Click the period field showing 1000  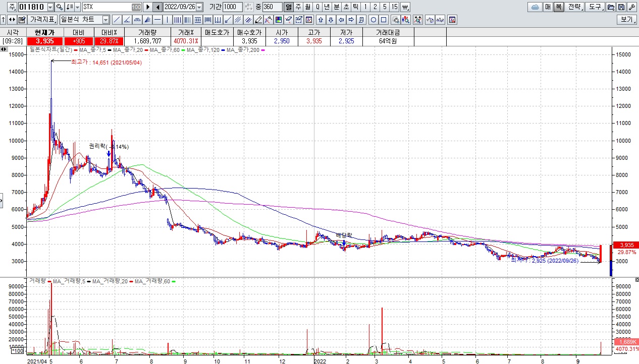point(232,7)
